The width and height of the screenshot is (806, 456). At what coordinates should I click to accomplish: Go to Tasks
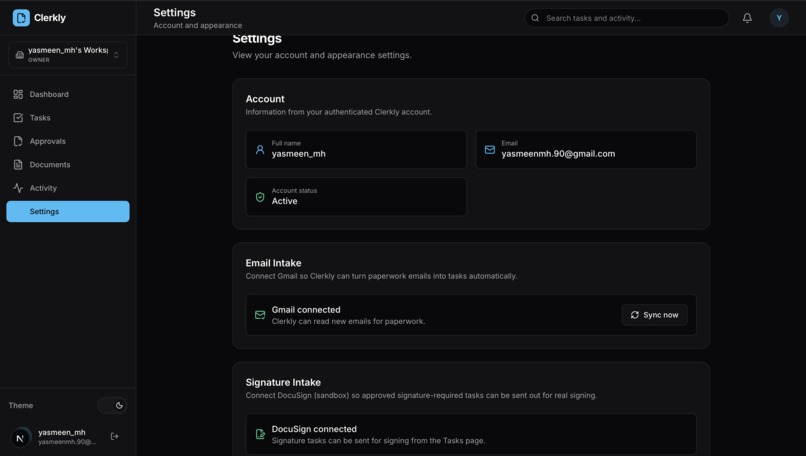pos(68,118)
